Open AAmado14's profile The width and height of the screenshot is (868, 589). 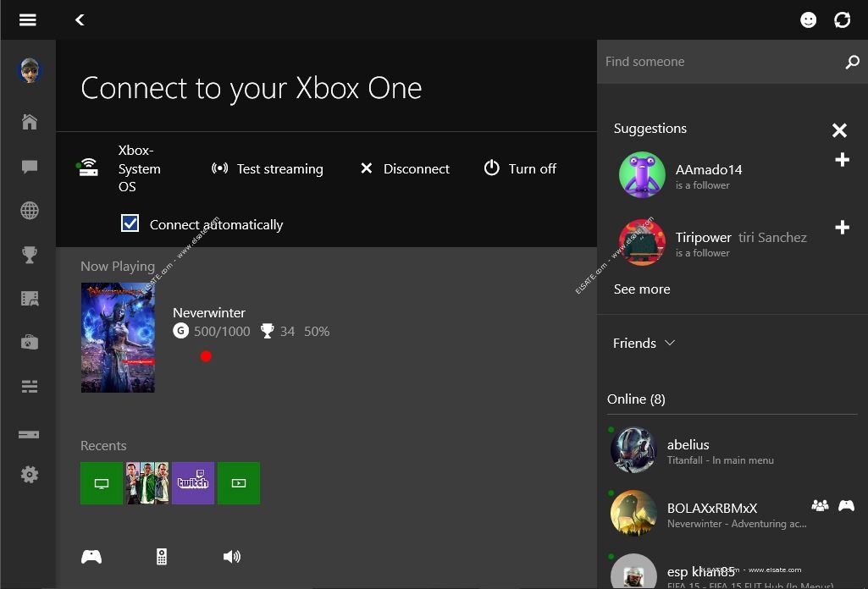pos(642,175)
